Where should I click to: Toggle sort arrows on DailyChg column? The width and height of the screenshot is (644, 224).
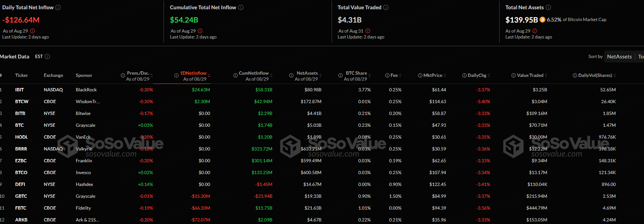coord(489,75)
